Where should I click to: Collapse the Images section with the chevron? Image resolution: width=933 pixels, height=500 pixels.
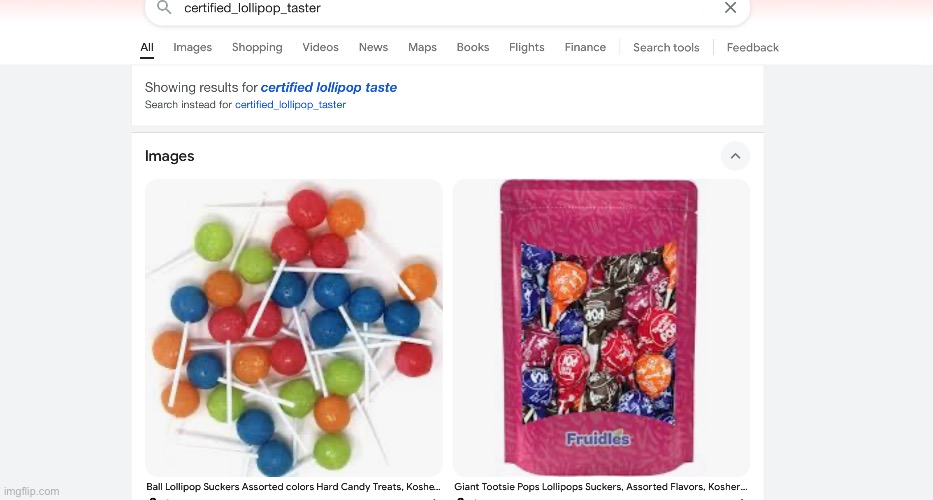coord(735,156)
